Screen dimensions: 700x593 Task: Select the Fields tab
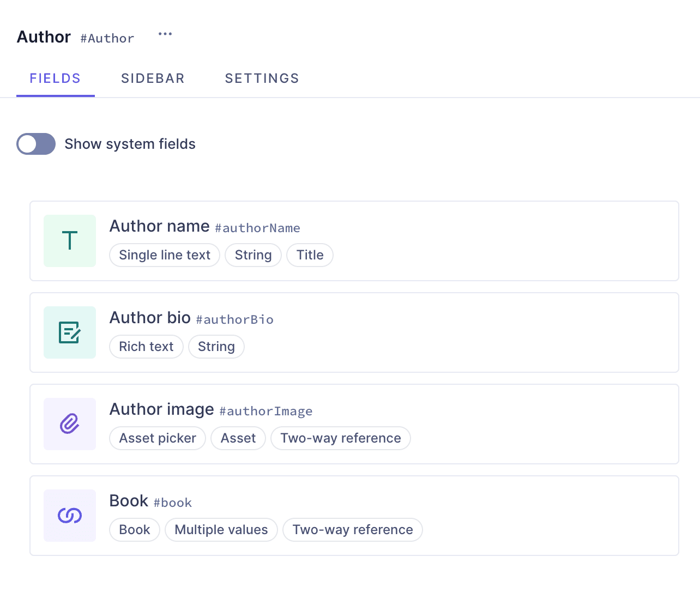pos(55,78)
